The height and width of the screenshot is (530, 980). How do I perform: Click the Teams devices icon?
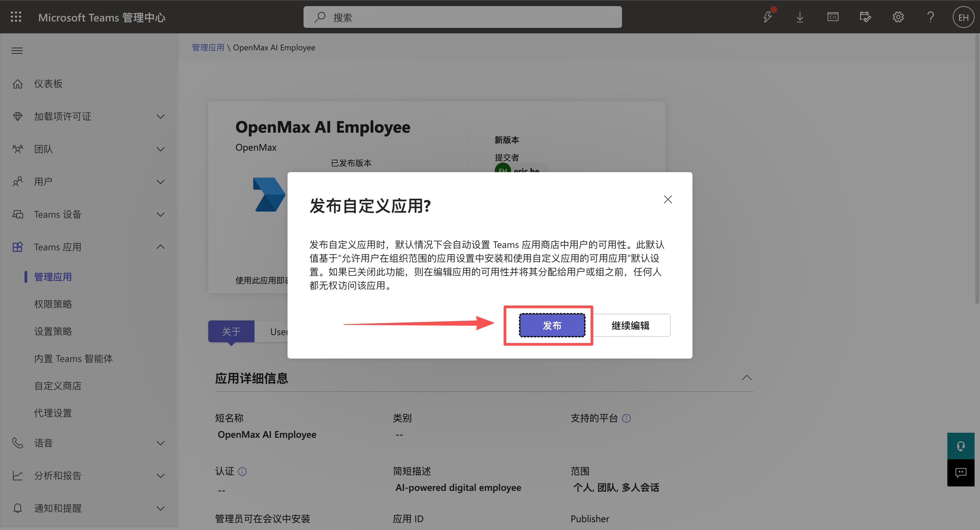click(x=17, y=214)
